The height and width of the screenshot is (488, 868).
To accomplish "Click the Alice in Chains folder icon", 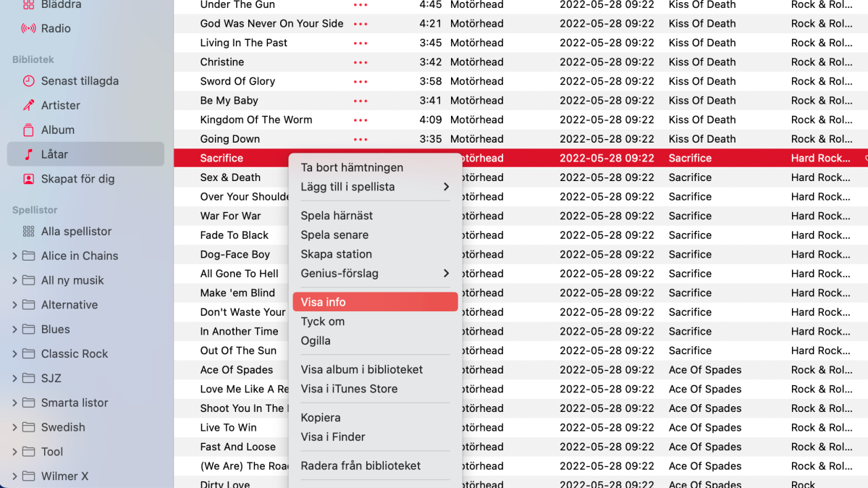I will [x=28, y=256].
